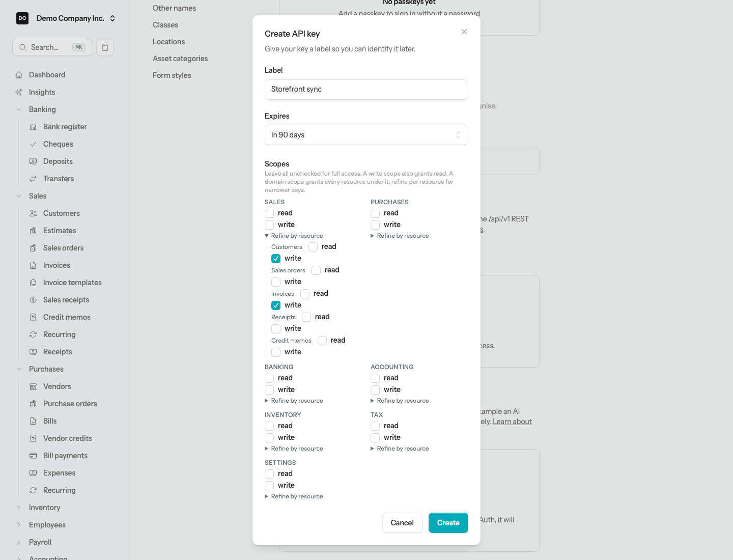Click the Dashboard home icon
This screenshot has width=733, height=560.
click(x=19, y=75)
